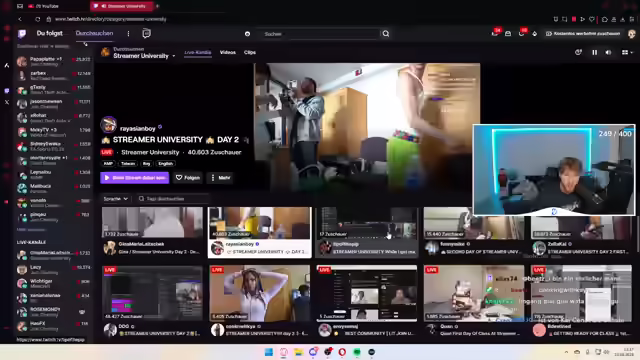The width and height of the screenshot is (640, 360).
Task: Reload the page in the browser
Action: [37, 19]
